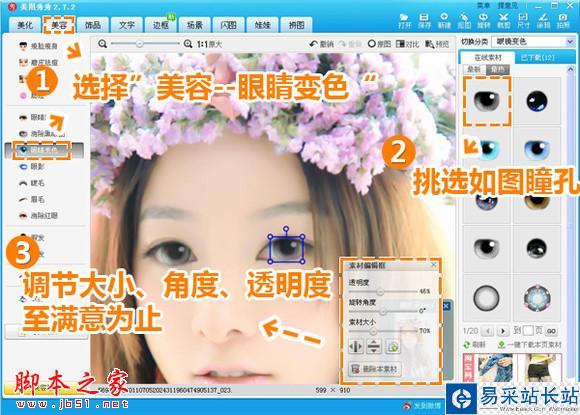The image size is (580, 415).
Task: Select the dark blue pupil thumbnail
Action: coord(537,101)
